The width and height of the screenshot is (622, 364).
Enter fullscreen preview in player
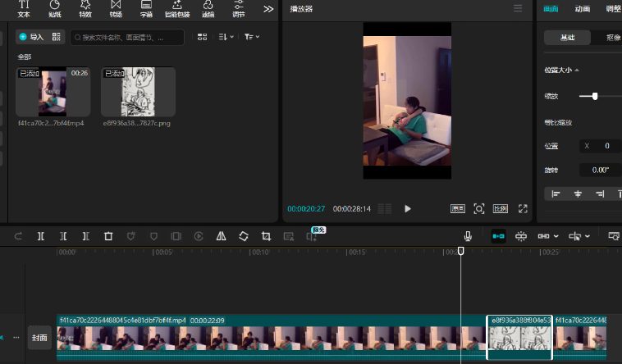(x=523, y=208)
